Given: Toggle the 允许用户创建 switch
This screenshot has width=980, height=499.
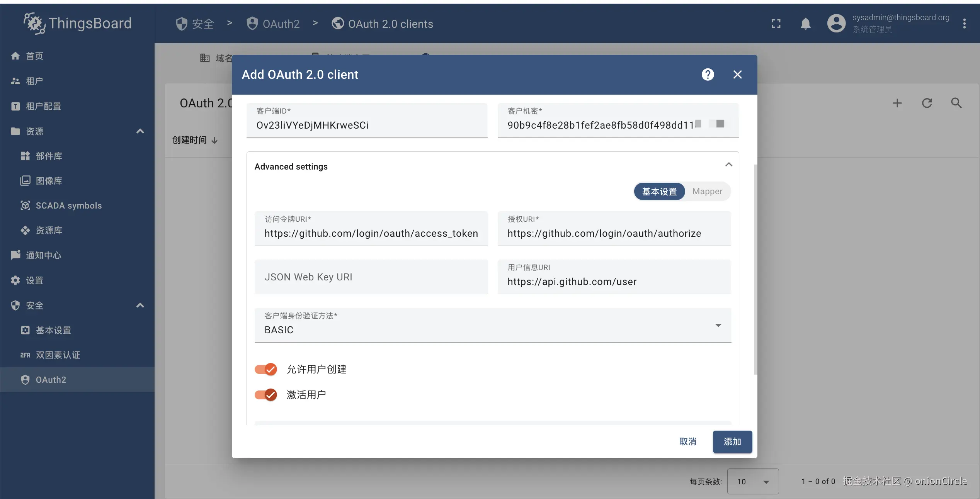Looking at the screenshot, I should tap(266, 369).
